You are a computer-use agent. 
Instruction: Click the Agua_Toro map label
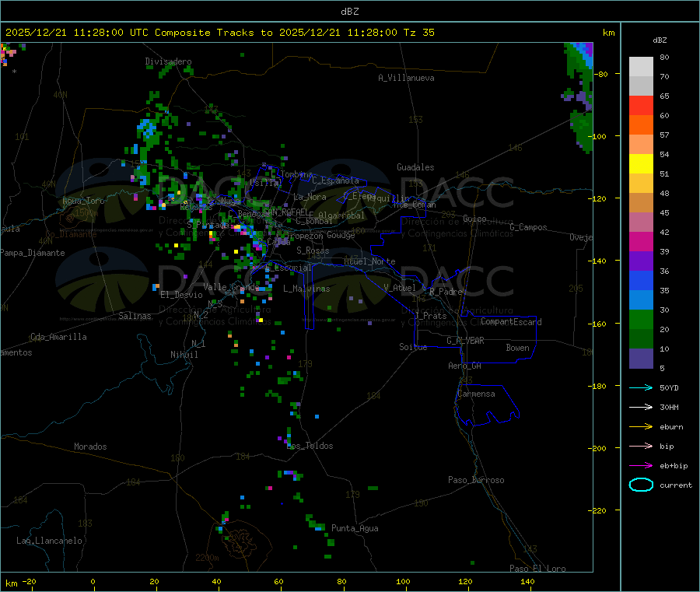[83, 201]
